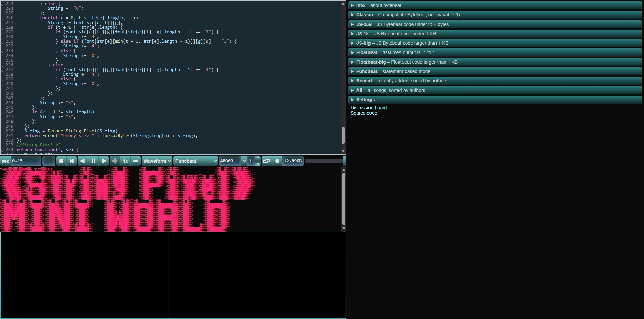Open the Funcbeat mode dropdown
Image resolution: width=644 pixels, height=319 pixels.
195,161
